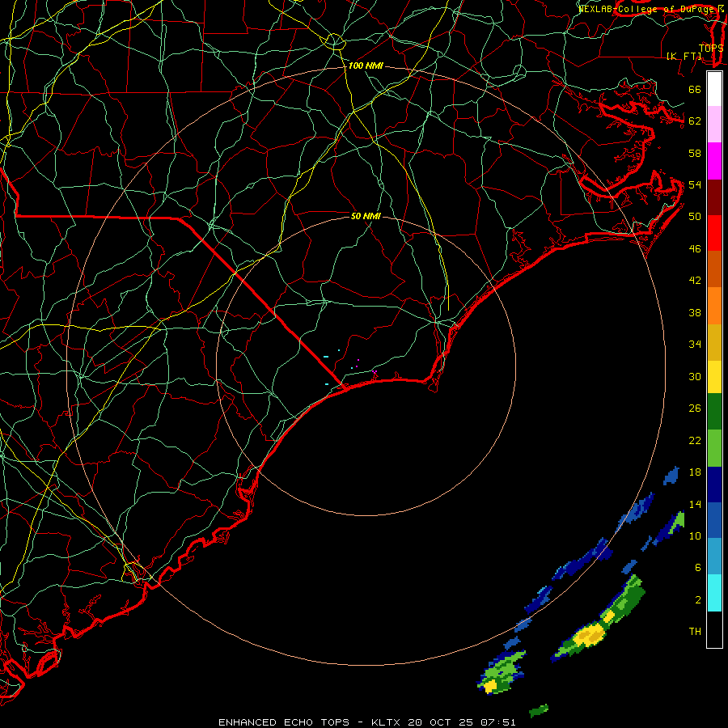Click the 50 NMI range ring label
The width and height of the screenshot is (728, 728).
pos(366,216)
